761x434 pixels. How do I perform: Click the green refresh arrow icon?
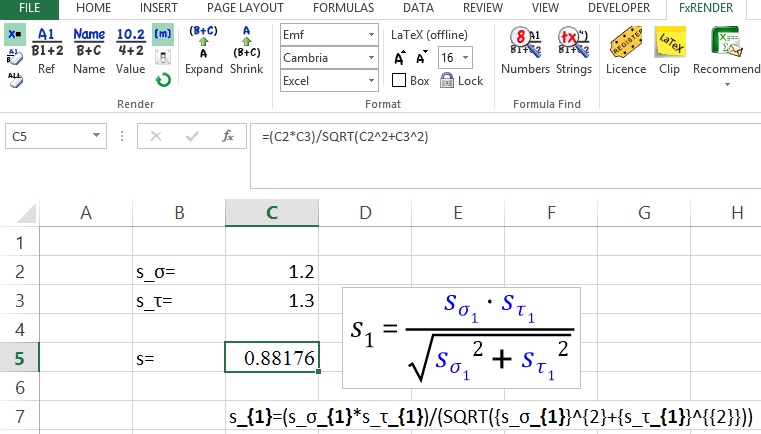pos(163,79)
